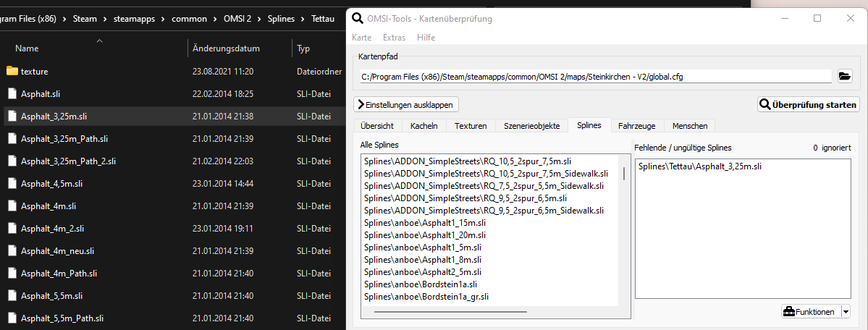The image size is (868, 330).
Task: Switch to the Texturen tab
Action: [471, 126]
